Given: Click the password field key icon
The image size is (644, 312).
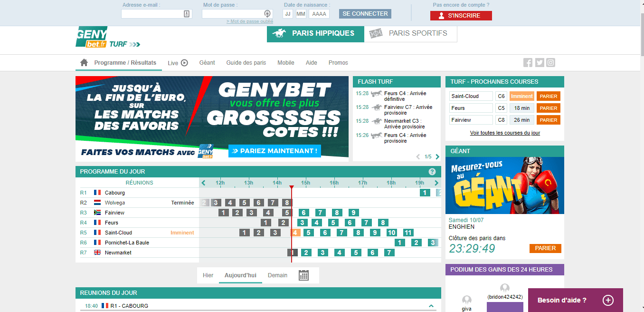Looking at the screenshot, I should click(267, 14).
